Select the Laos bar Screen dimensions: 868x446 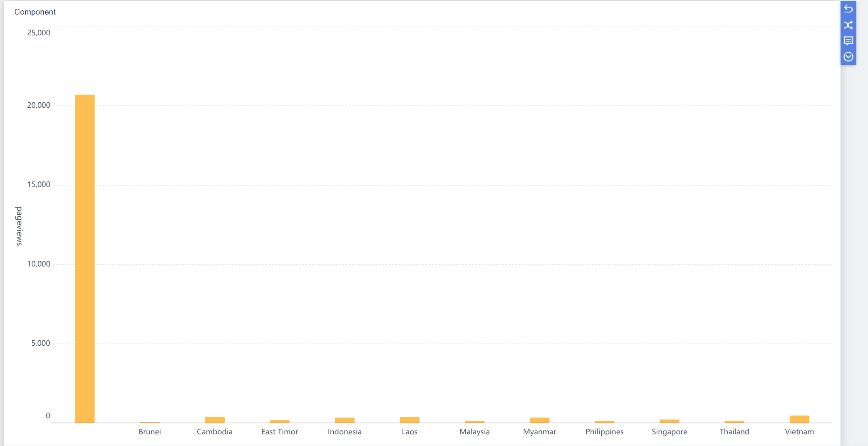tap(409, 420)
